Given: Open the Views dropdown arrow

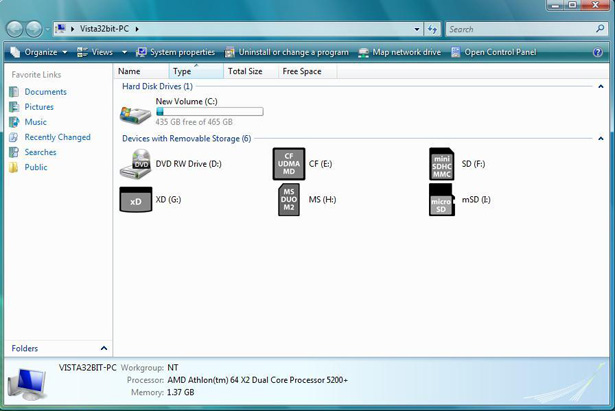Looking at the screenshot, I should pyautogui.click(x=124, y=52).
